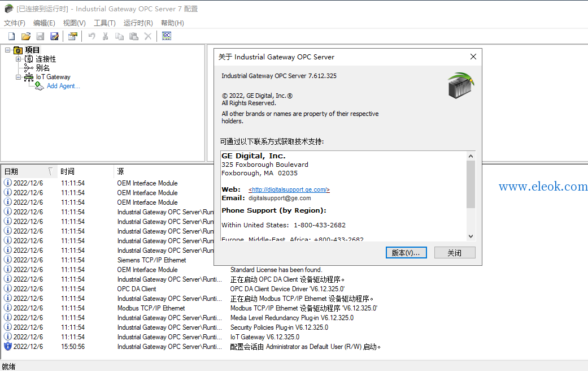Viewport: 588px width, 371px height.
Task: Select log row 'Media Level Redundancy Plug-in V6.12.325.0'
Action: coord(292,318)
